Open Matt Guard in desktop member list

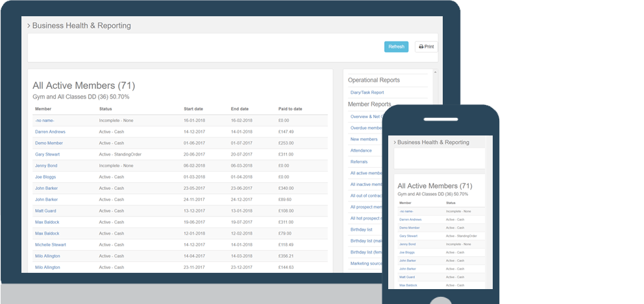pyautogui.click(x=46, y=211)
